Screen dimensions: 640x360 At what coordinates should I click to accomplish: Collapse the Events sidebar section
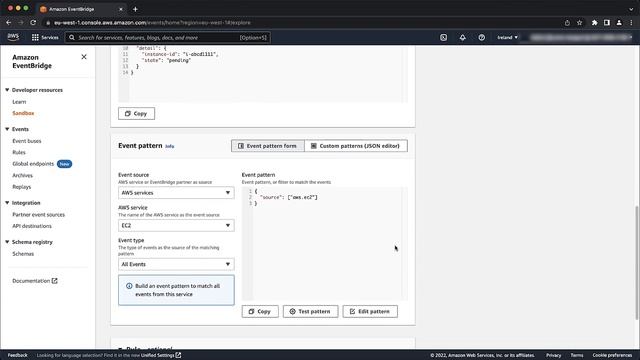point(7,129)
